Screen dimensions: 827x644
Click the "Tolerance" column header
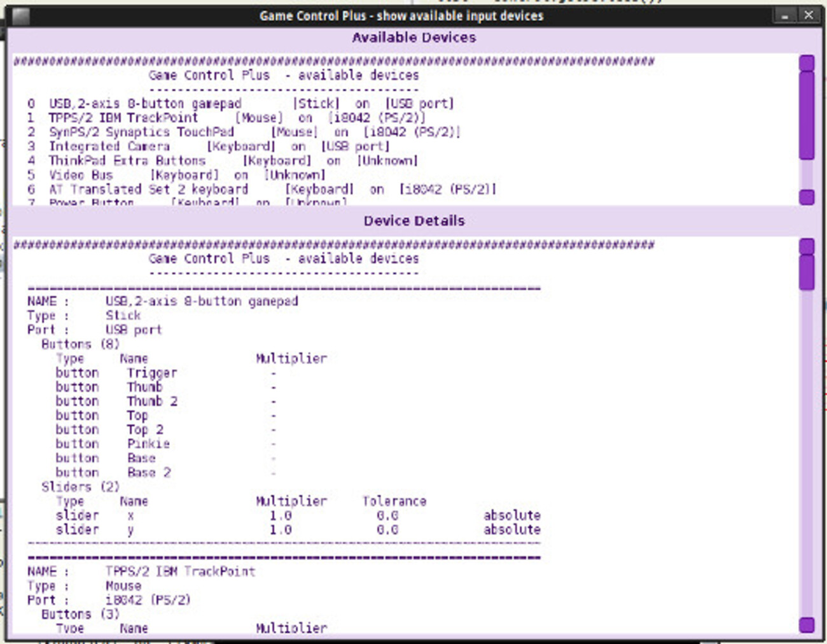394,501
